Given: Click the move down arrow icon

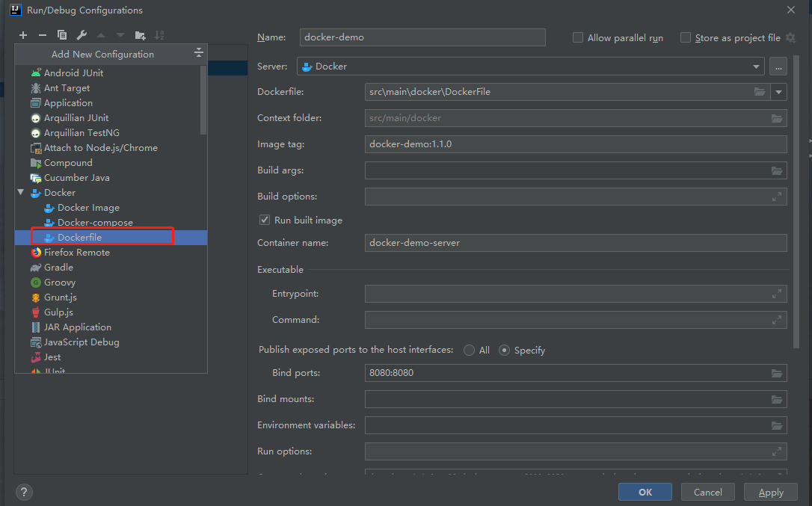Looking at the screenshot, I should (120, 35).
